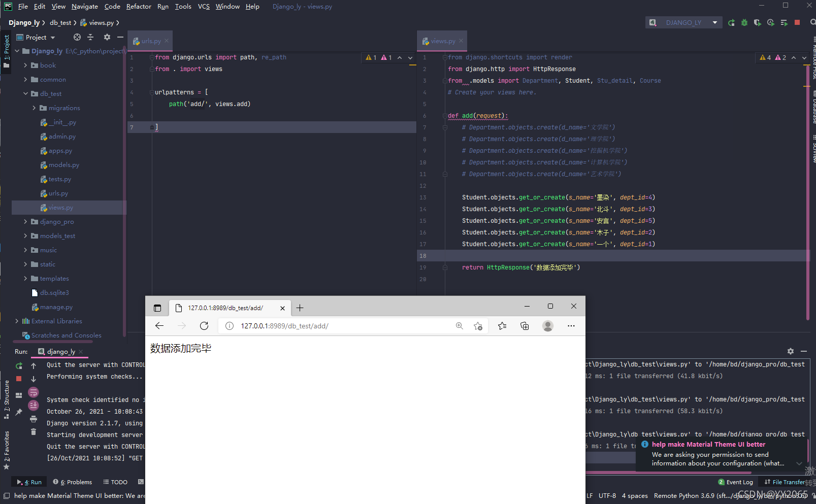Image resolution: width=816 pixels, height=504 pixels.
Task: Open the run-anything list icon in the top toolbar
Action: (784, 23)
